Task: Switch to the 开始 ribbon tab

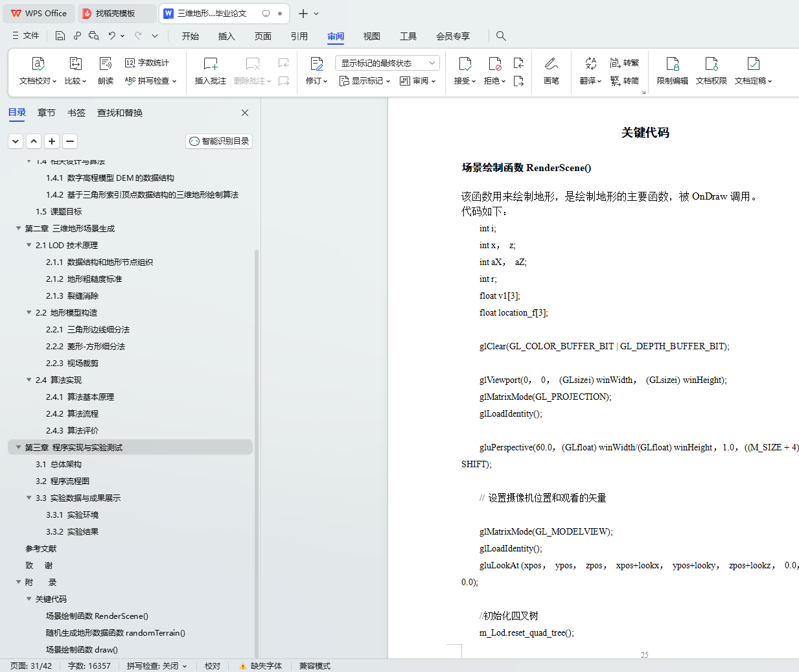Action: 191,36
